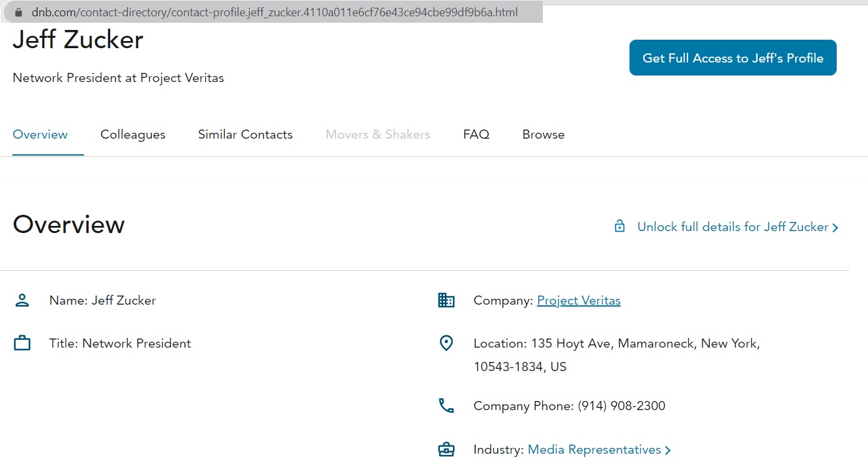868x470 pixels.
Task: Click the person icon beside Name
Action: 22,300
